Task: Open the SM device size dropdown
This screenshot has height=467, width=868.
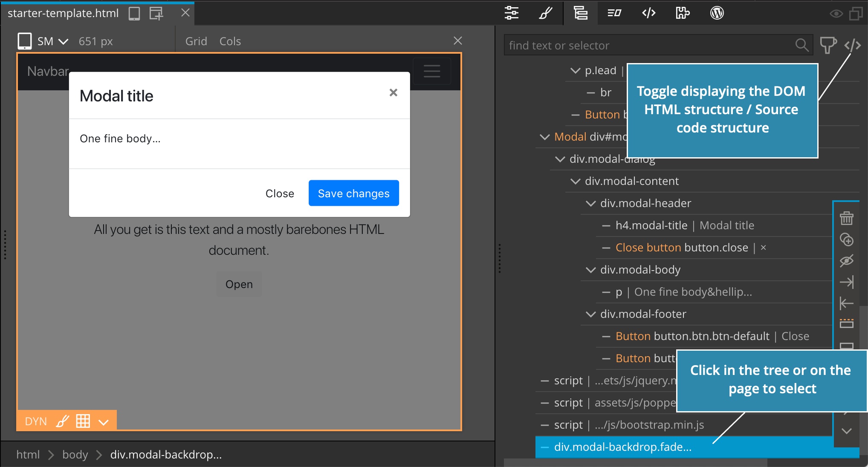Action: (x=52, y=41)
